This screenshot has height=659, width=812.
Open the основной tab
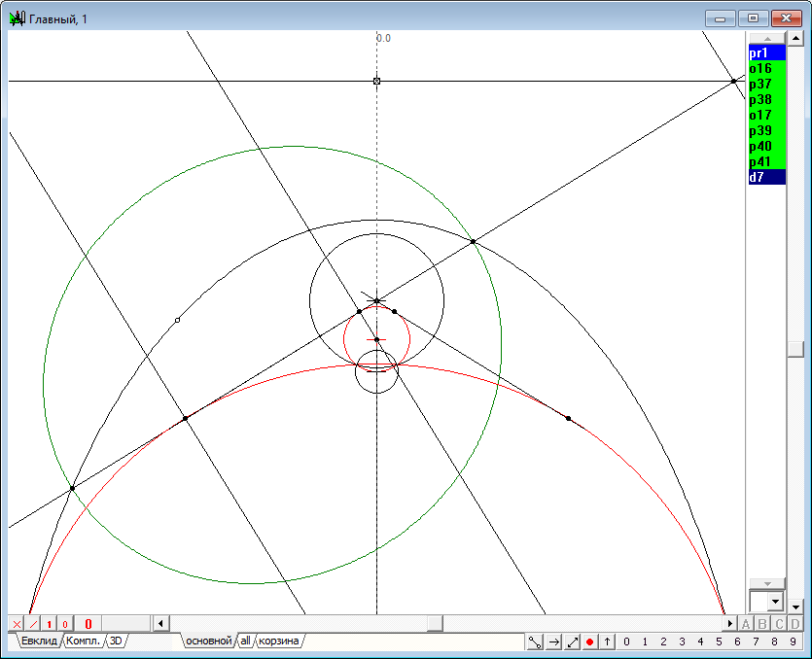[x=209, y=641]
